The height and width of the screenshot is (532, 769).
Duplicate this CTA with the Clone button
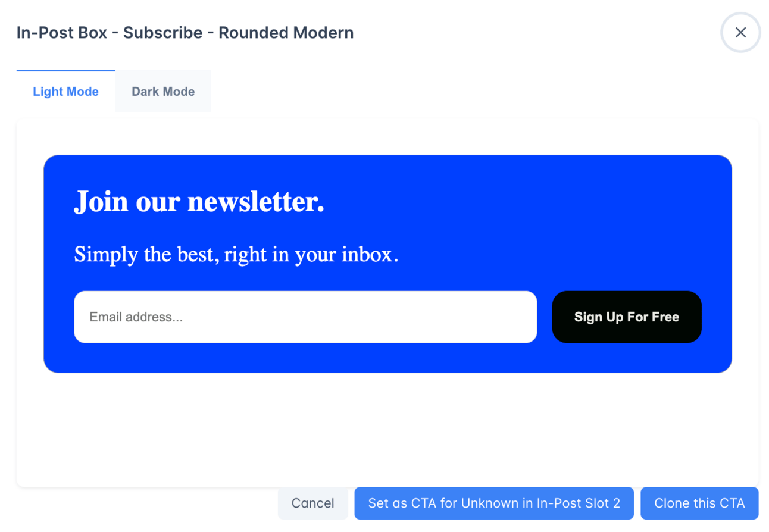coord(699,503)
